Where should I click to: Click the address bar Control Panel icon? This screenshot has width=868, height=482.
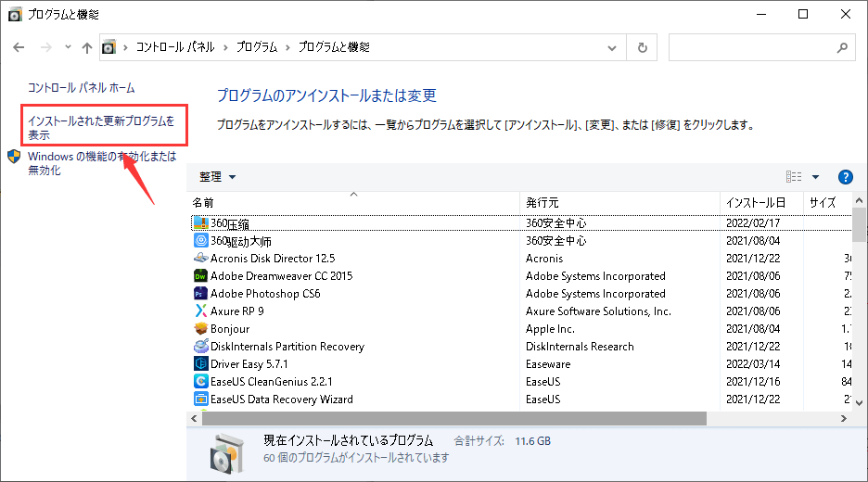tap(109, 47)
